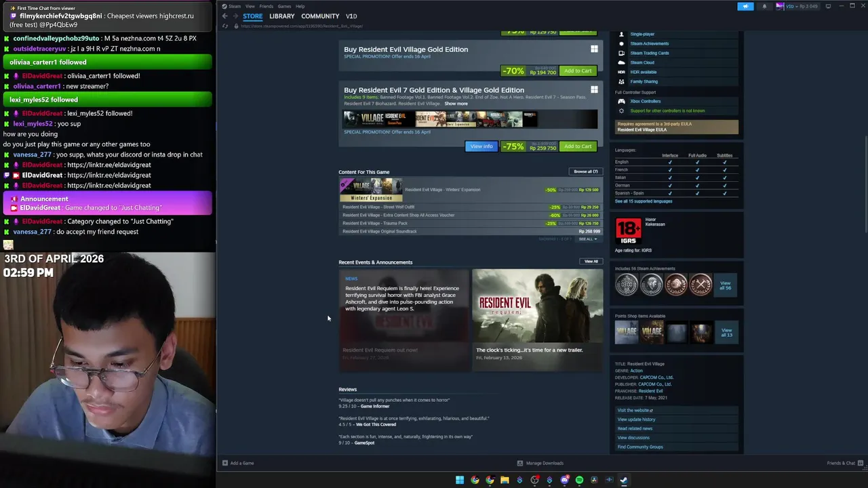Click the Xbox Controllers gamepad icon
The width and height of the screenshot is (868, 488).
click(x=621, y=101)
